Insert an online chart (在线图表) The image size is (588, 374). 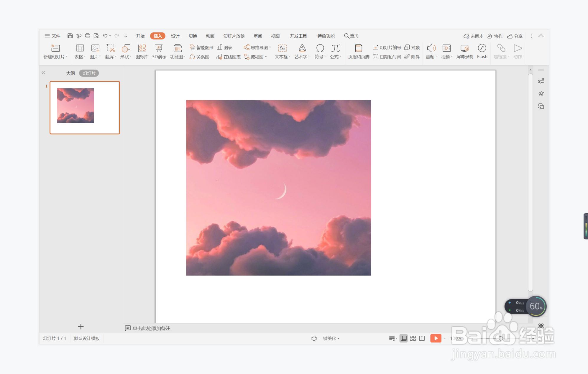coord(229,57)
